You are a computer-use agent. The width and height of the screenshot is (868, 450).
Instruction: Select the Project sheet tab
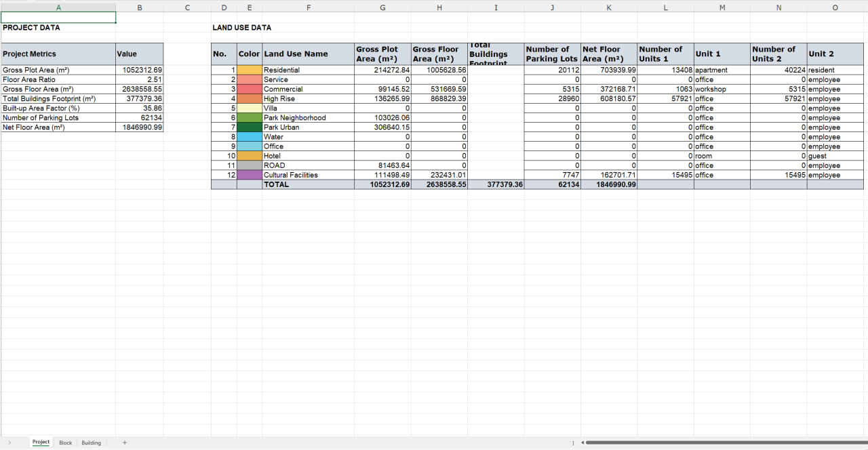[41, 443]
